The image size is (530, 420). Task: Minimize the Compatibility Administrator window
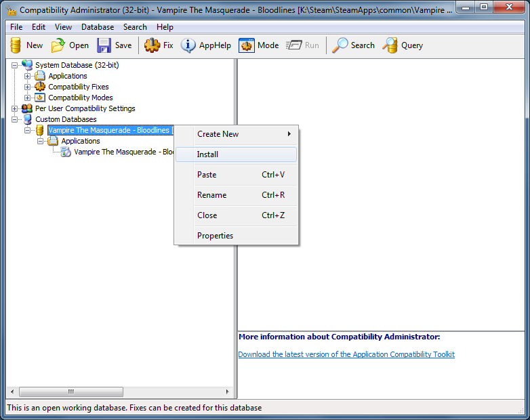466,7
